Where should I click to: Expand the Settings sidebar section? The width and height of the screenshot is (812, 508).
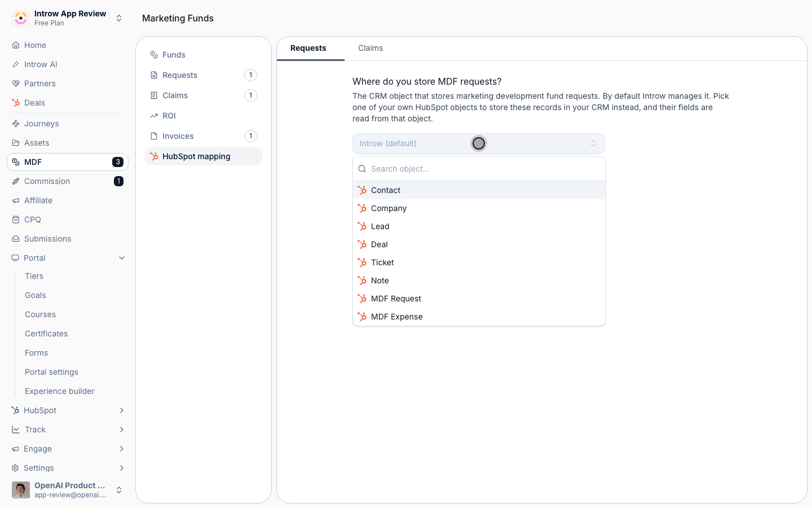122,468
